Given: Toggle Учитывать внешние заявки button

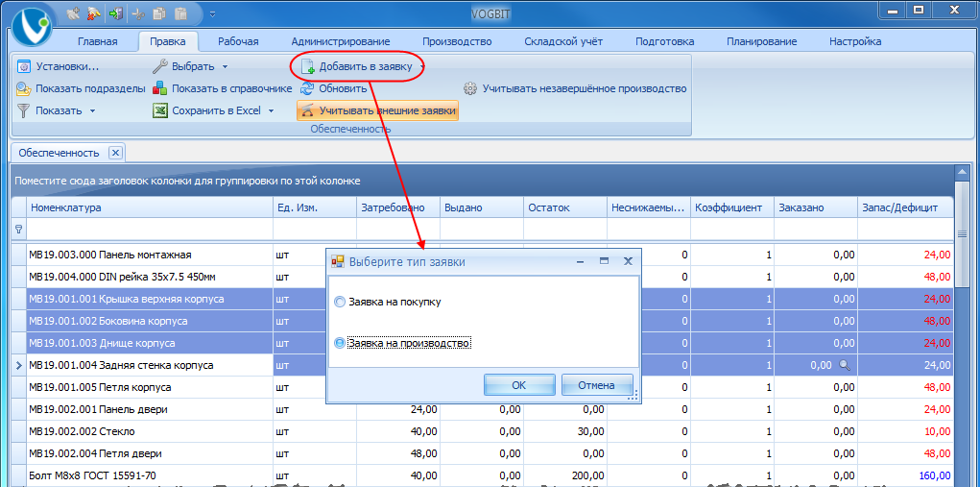Looking at the screenshot, I should (x=378, y=111).
